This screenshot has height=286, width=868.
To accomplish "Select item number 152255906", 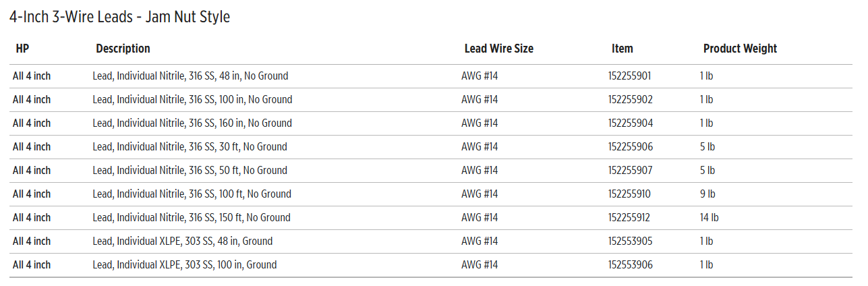I will click(631, 147).
